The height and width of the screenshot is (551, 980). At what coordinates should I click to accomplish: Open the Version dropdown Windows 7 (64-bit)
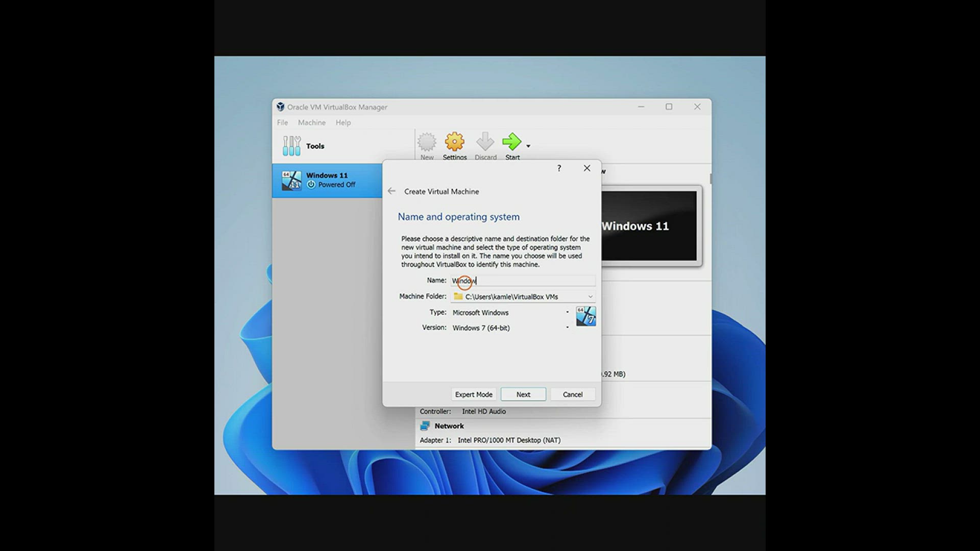point(510,328)
